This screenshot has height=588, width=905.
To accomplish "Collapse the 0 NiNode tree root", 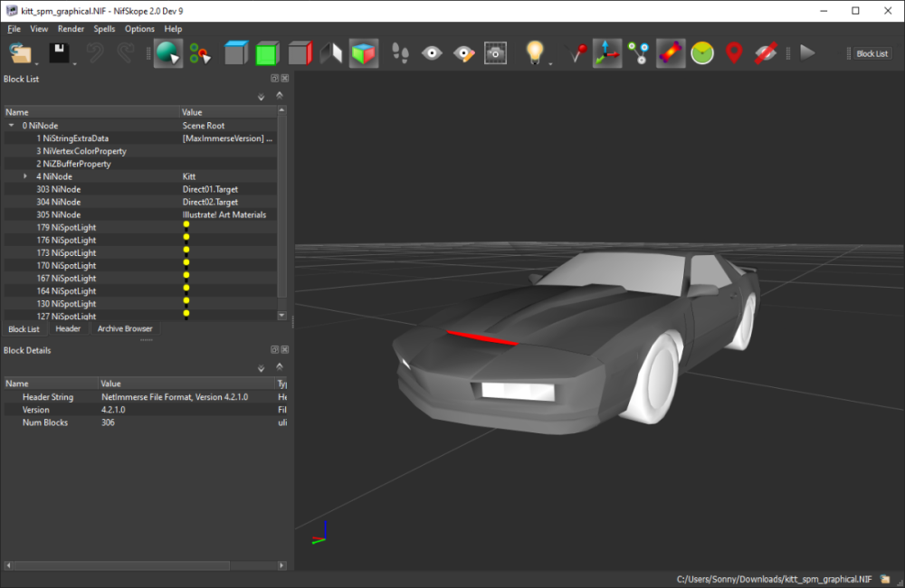I will click(x=11, y=126).
